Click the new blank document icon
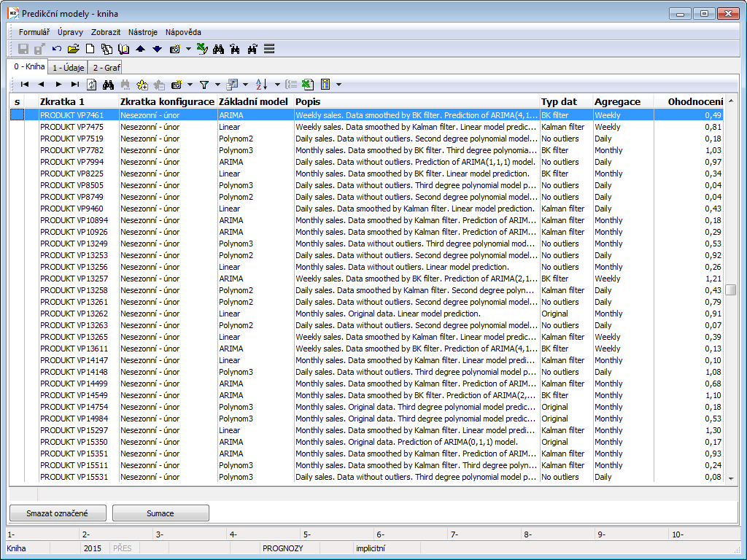Screen dimensions: 747x560 point(90,49)
